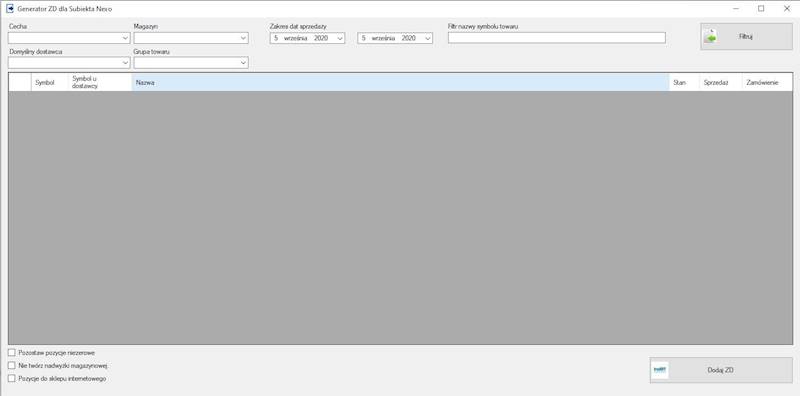Screen dimensions: 800x396
Task: Expand the Grupa towaru dropdown
Action: pos(191,63)
